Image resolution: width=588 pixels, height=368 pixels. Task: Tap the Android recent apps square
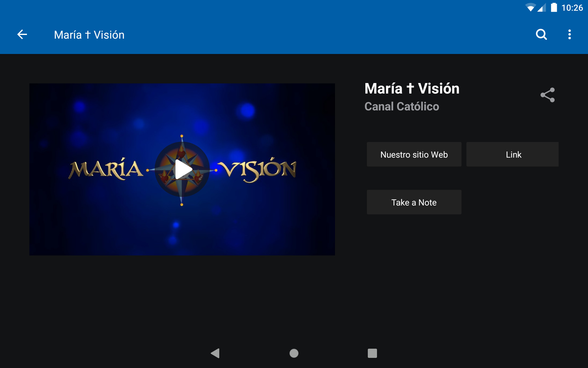372,353
